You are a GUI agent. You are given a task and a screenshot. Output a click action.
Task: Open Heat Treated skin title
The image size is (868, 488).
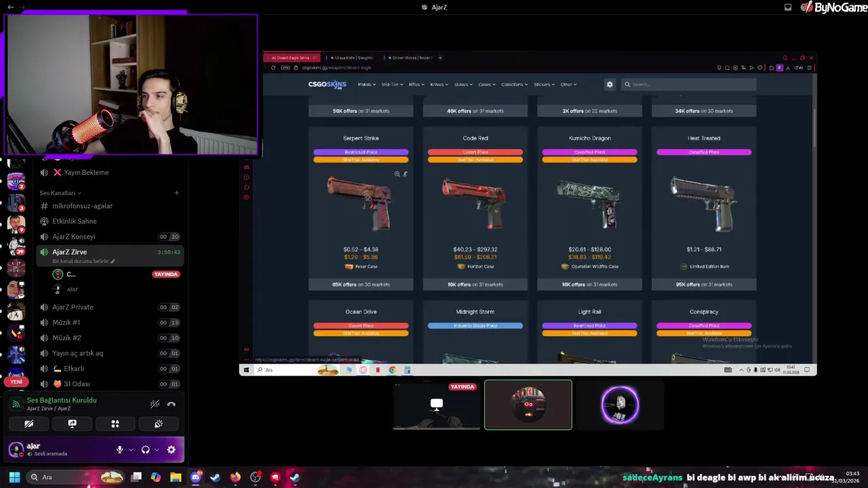click(704, 138)
